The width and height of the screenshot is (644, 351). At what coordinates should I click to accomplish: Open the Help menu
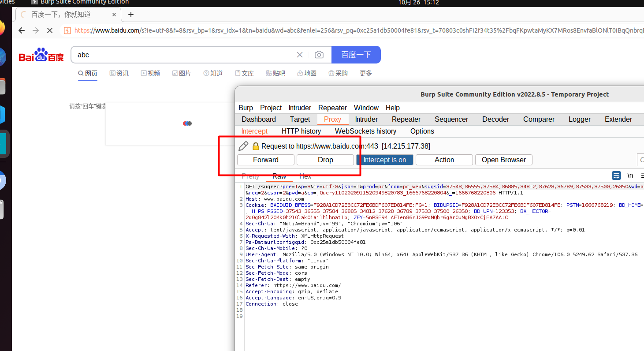click(393, 108)
